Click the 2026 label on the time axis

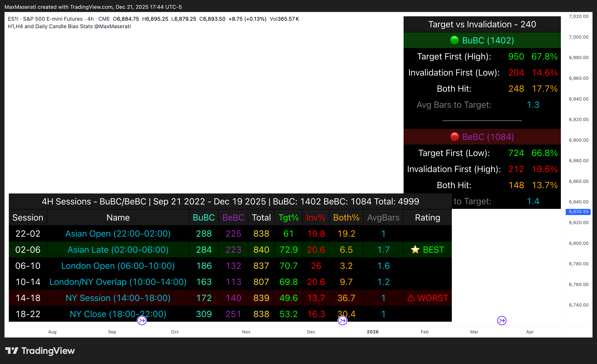coord(373,332)
